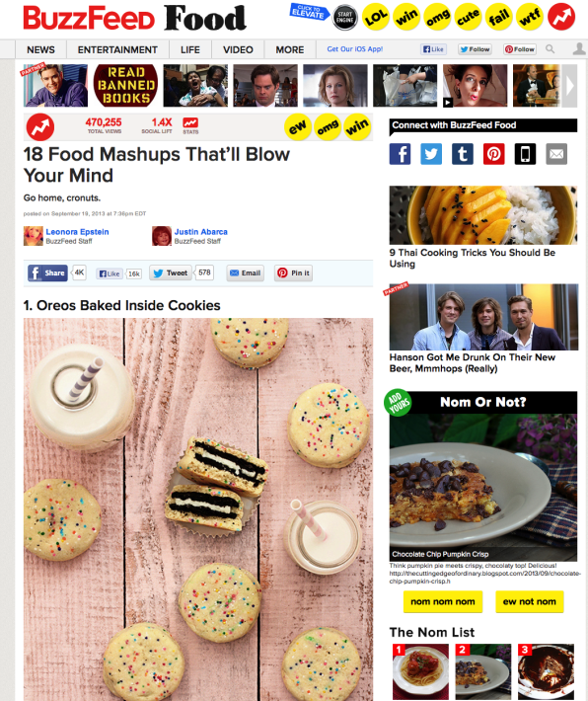Open the STATS chart link
588x701 pixels.
pos(190,125)
